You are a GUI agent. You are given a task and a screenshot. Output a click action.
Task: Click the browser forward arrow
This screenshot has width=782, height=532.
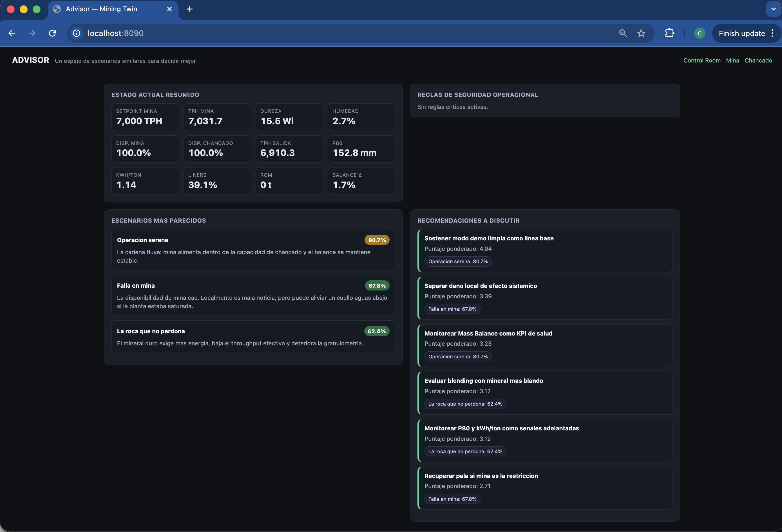[32, 33]
